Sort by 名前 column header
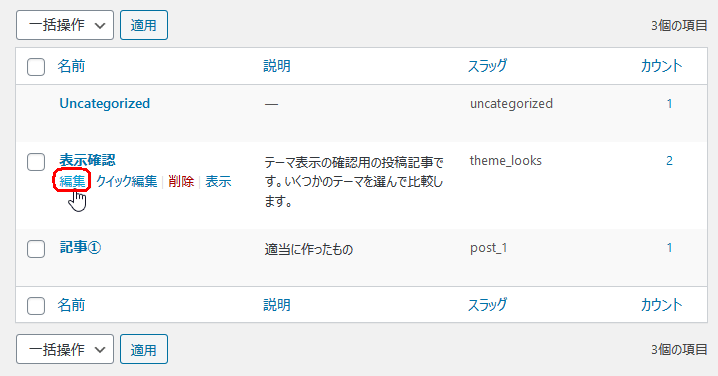Viewport: 718px width, 376px height. [x=71, y=66]
